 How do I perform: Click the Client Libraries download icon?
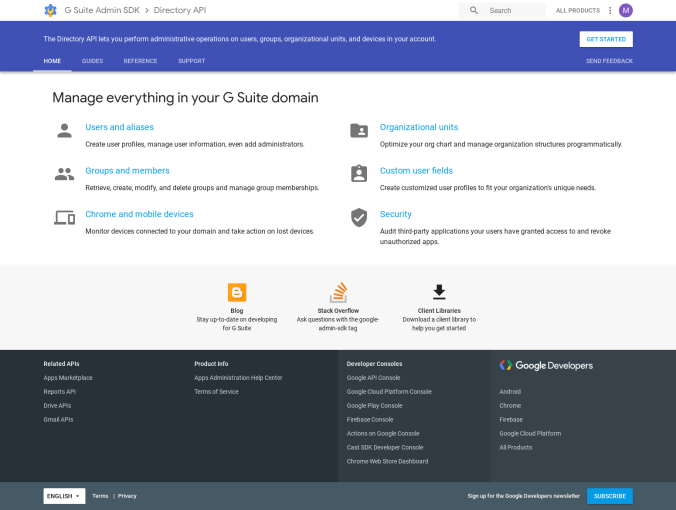coord(439,292)
